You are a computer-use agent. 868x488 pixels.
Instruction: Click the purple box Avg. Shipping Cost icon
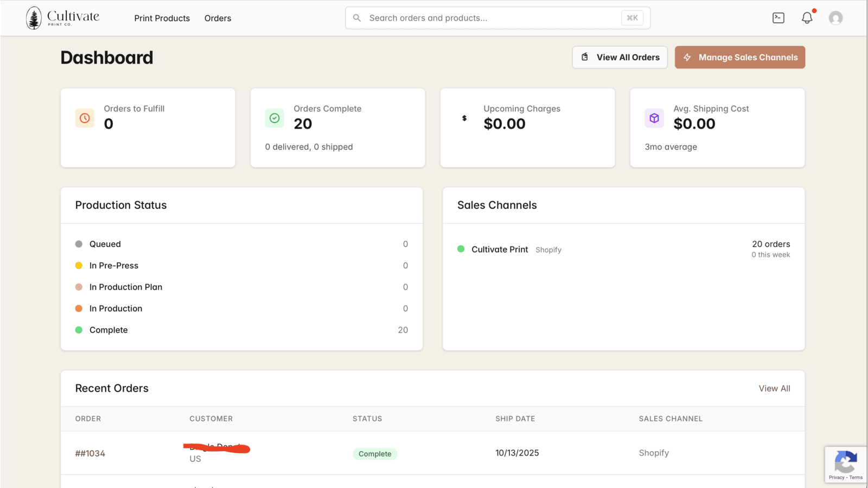point(654,118)
